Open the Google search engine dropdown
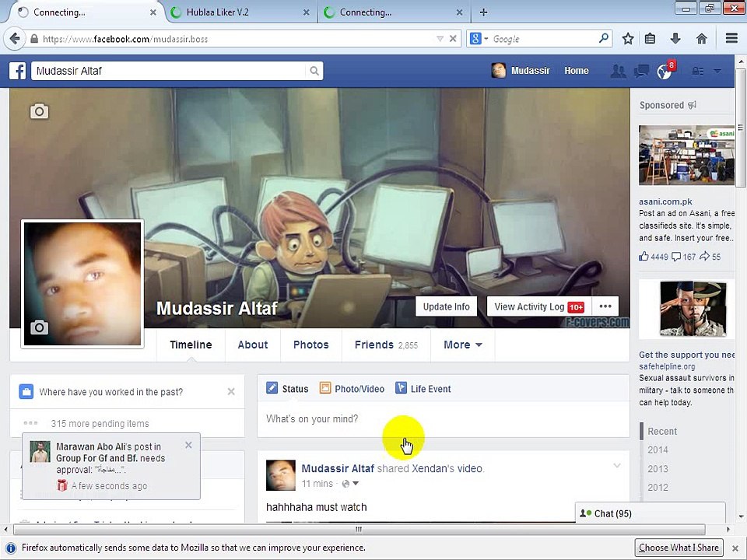The width and height of the screenshot is (747, 560). coord(479,39)
